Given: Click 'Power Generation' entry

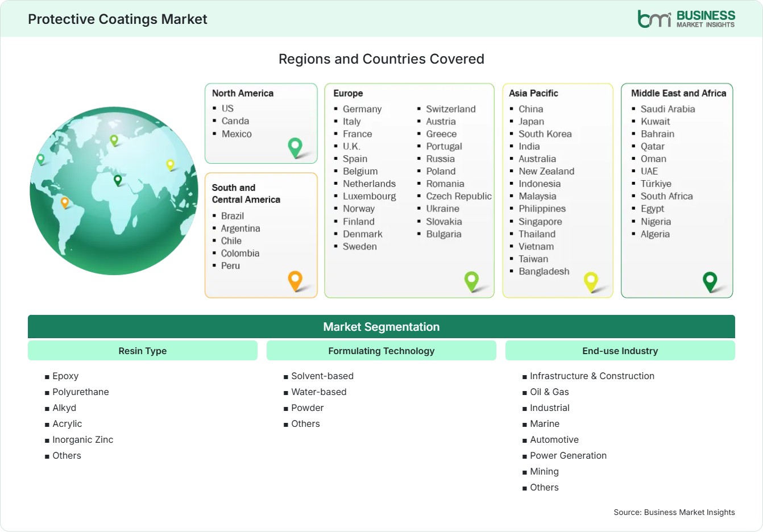Looking at the screenshot, I should pyautogui.click(x=569, y=456).
